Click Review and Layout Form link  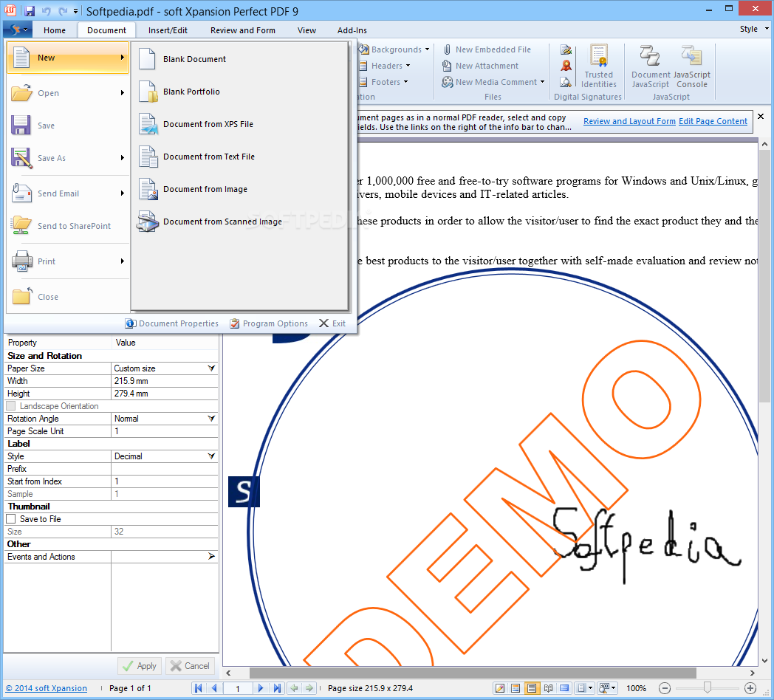pos(629,121)
